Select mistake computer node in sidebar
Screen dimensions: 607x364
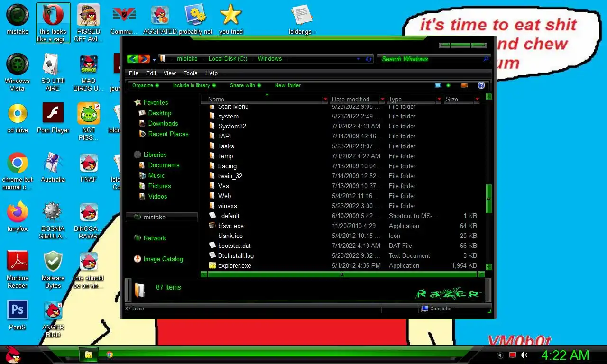161,217
